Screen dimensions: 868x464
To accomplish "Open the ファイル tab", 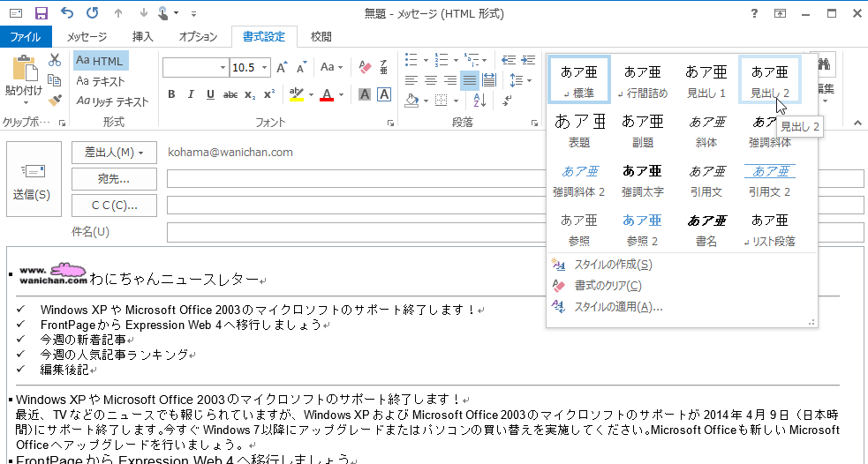I will (26, 37).
